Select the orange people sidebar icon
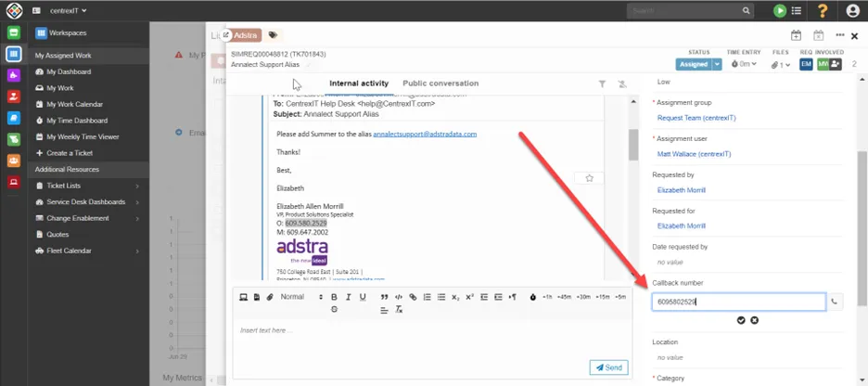Screen dimensions: 868x386 click(14, 161)
